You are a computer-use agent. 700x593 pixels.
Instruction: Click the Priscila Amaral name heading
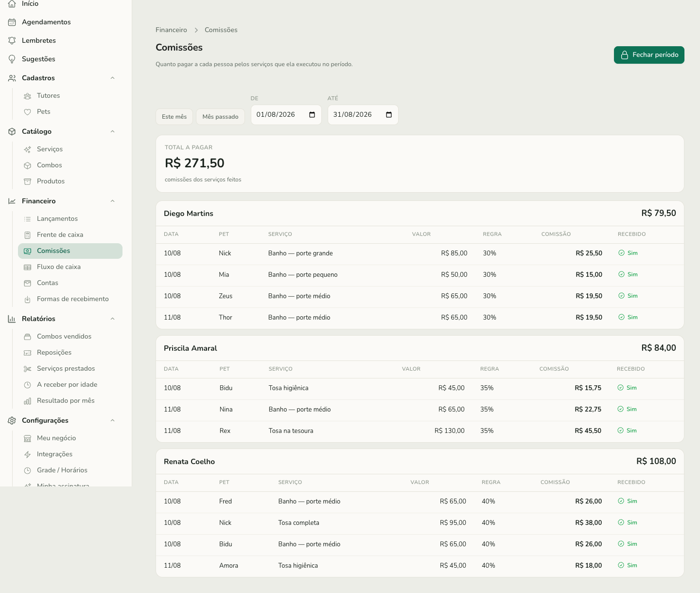(x=191, y=348)
